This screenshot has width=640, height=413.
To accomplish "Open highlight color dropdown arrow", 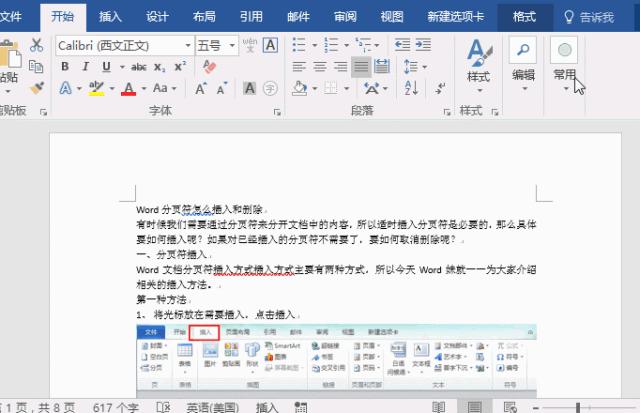I will tap(112, 89).
